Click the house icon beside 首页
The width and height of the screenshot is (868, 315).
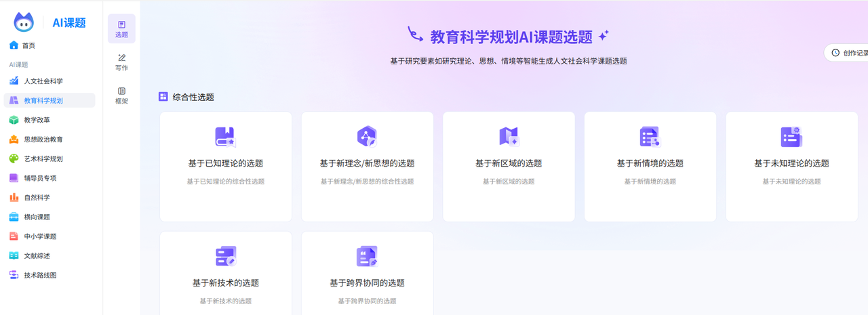pyautogui.click(x=14, y=45)
